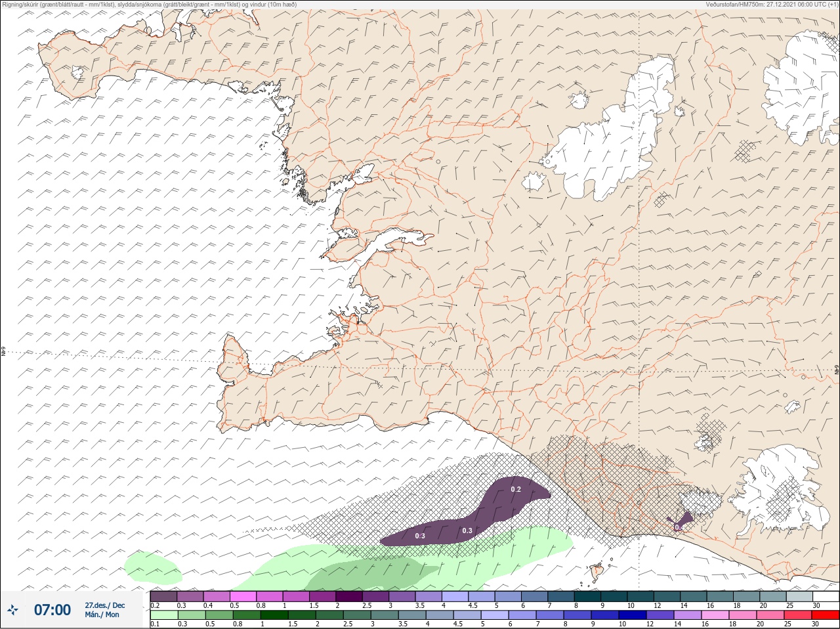The width and height of the screenshot is (840, 629).
Task: Select the 2 darkest purple swatch in the purple legend
Action: pyautogui.click(x=349, y=596)
